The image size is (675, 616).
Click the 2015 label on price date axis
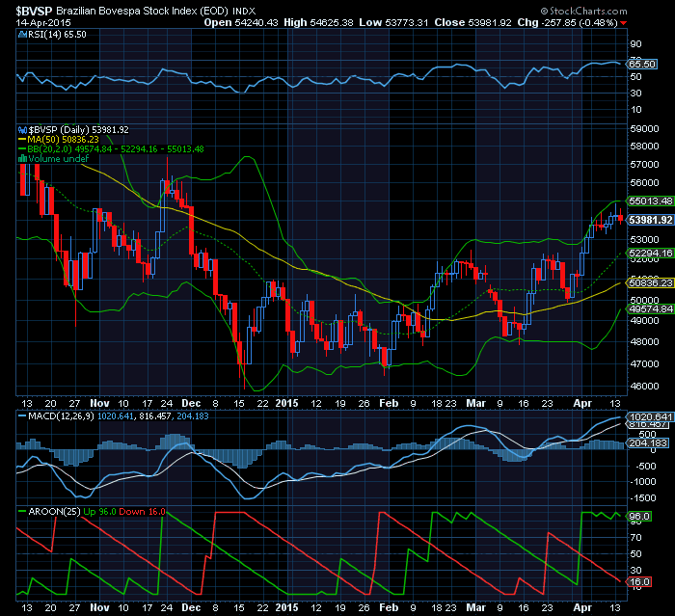(x=286, y=403)
